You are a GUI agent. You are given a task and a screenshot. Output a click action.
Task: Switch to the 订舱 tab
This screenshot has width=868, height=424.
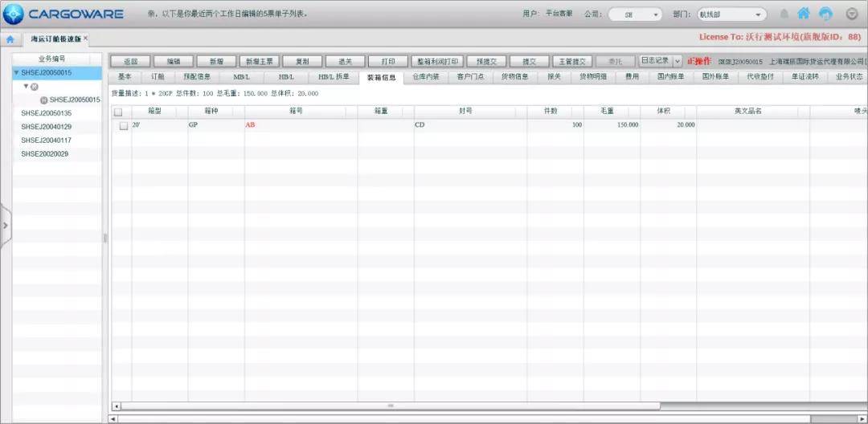click(x=158, y=77)
